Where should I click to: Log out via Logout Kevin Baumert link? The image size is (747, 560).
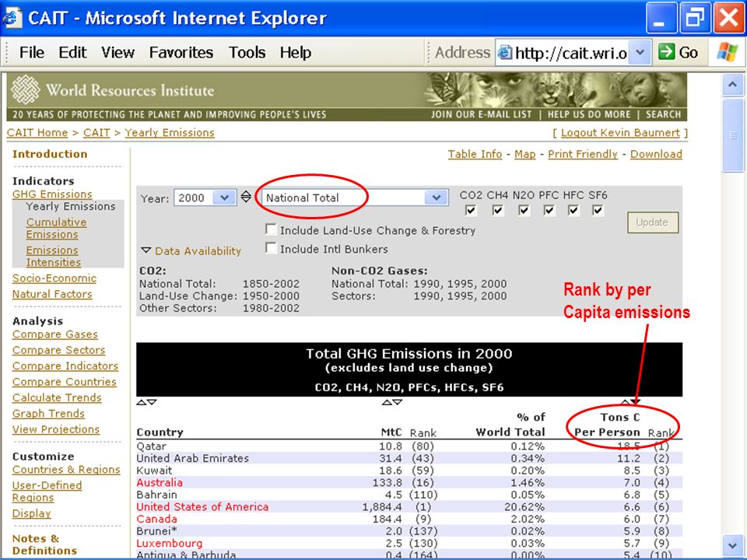pos(620,133)
